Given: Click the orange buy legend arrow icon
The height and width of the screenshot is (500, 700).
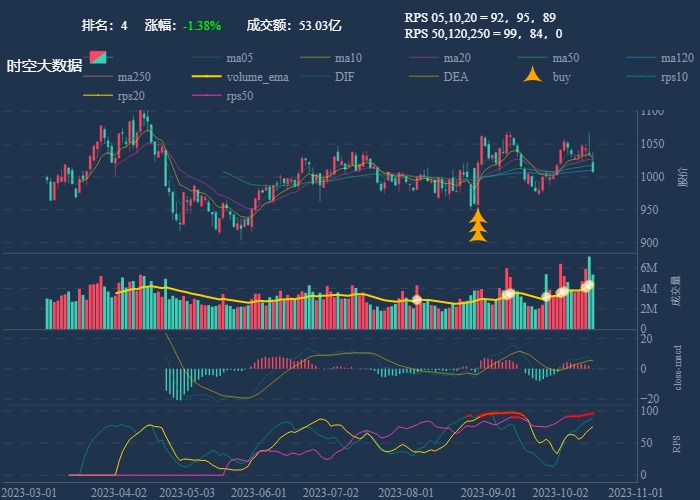Looking at the screenshot, I should pyautogui.click(x=533, y=75).
